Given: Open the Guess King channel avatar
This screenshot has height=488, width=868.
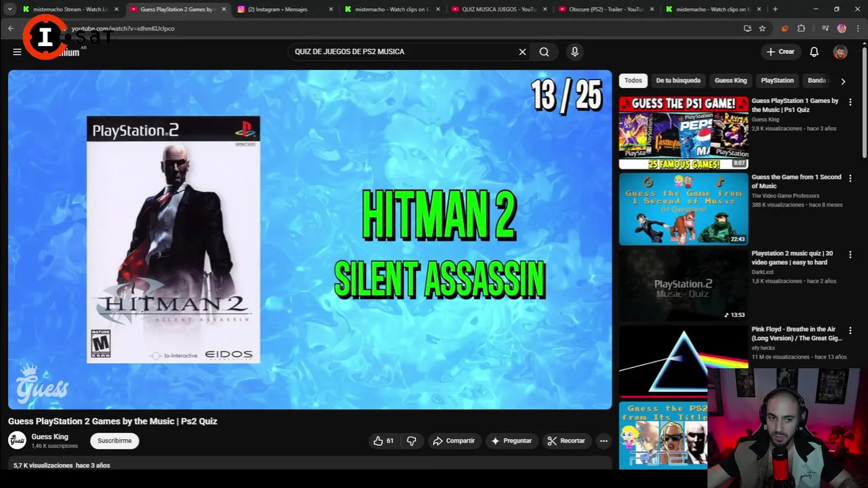Looking at the screenshot, I should tap(17, 441).
